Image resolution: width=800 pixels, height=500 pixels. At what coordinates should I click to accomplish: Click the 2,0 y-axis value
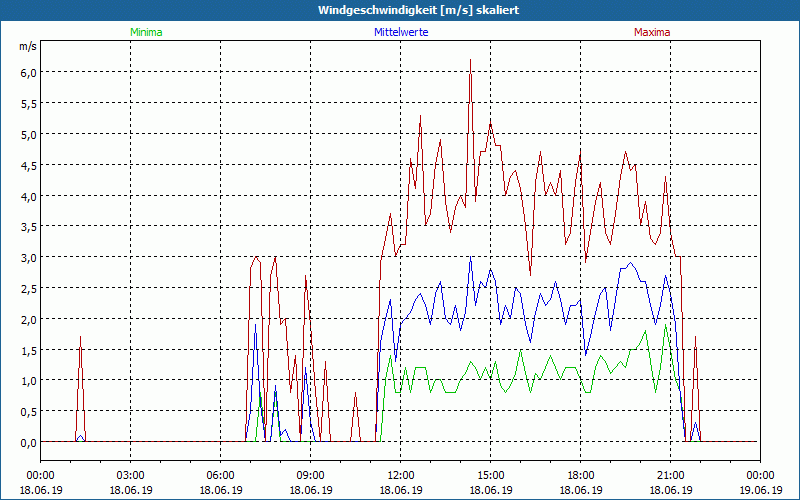point(29,319)
